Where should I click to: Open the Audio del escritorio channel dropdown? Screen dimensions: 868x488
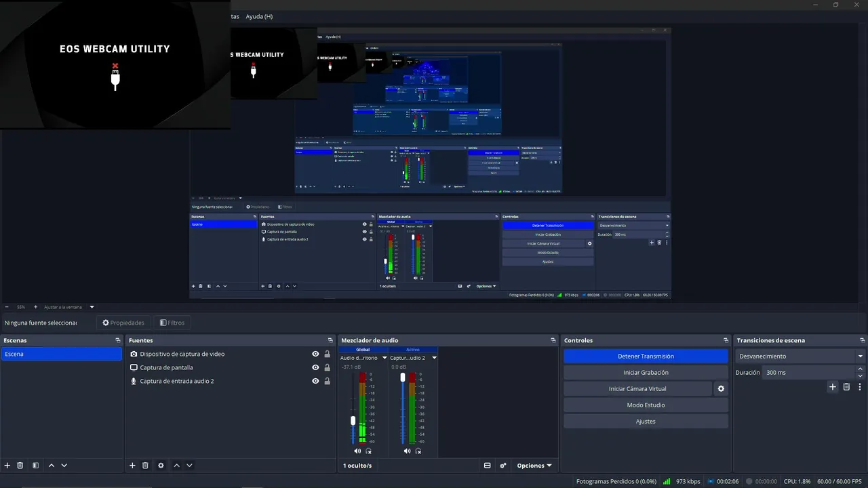point(384,358)
